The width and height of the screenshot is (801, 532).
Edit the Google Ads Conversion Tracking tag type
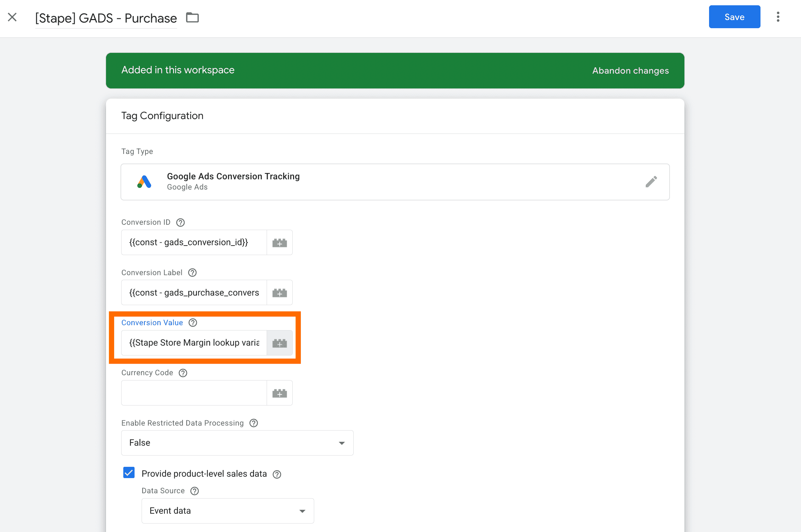click(x=651, y=182)
